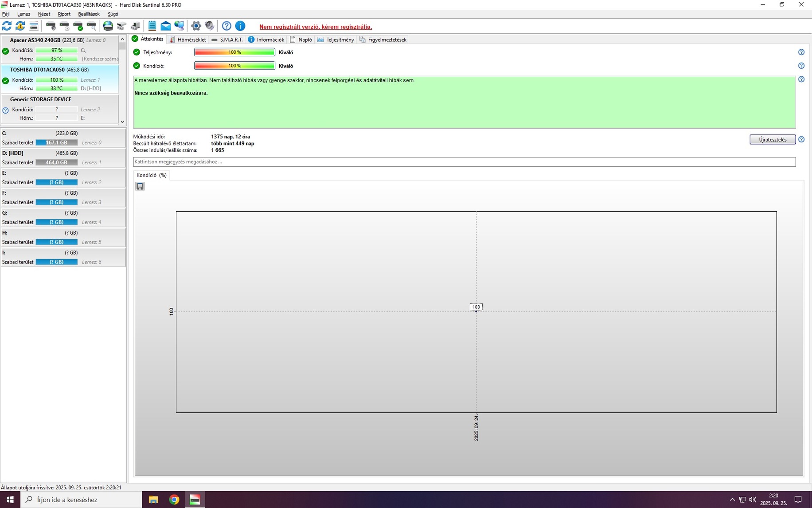The height and width of the screenshot is (508, 812).
Task: Open the Windows Start menu
Action: click(x=10, y=500)
